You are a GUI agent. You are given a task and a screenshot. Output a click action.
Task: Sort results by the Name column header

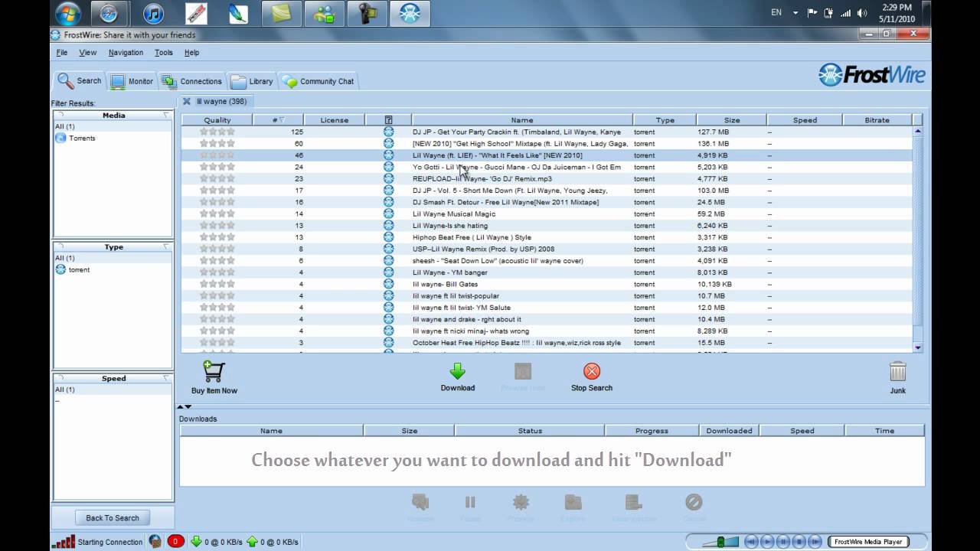(x=522, y=120)
